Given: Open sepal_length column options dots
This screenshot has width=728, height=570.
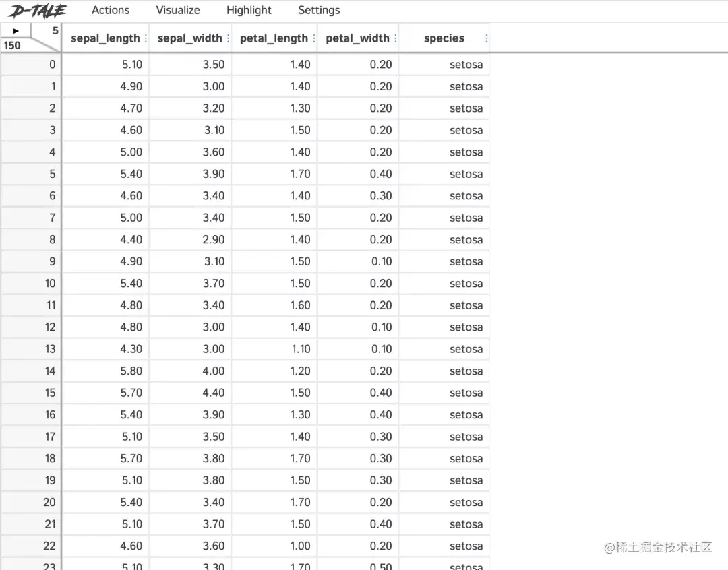Looking at the screenshot, I should click(146, 38).
